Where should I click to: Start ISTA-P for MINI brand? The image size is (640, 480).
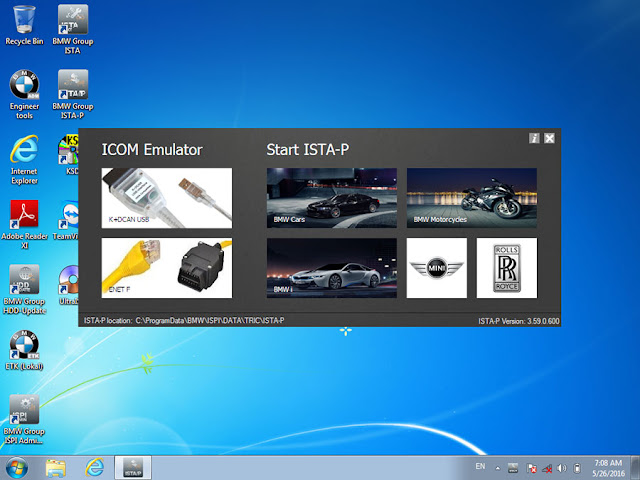(437, 268)
